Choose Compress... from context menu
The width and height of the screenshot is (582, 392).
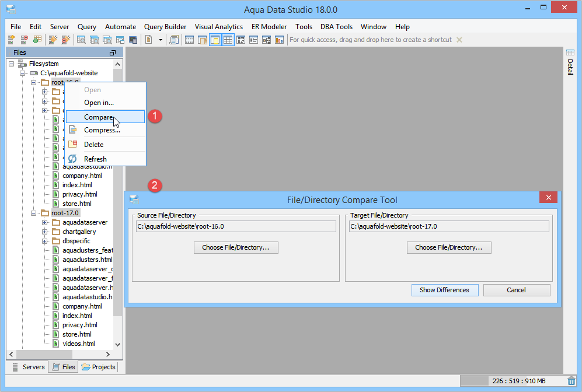pyautogui.click(x=106, y=130)
